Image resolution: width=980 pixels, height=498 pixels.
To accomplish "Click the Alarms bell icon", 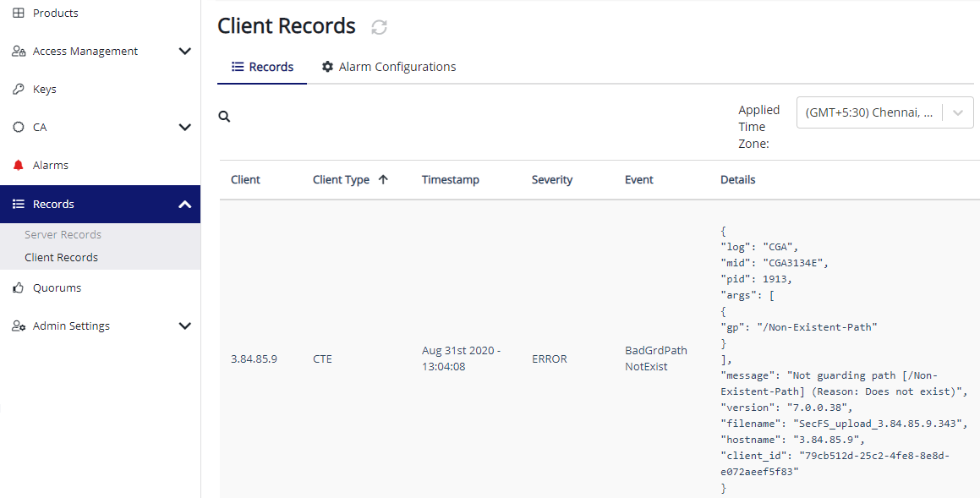I will point(19,165).
